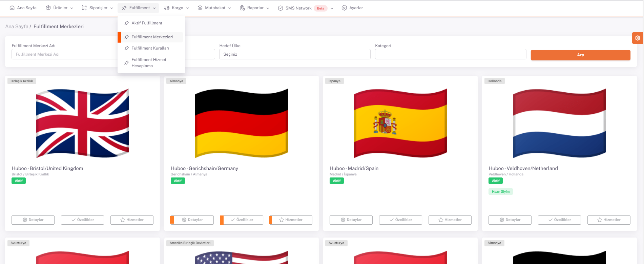
Task: Click Huboo - Veldhoven/Netherland title
Action: tap(523, 168)
